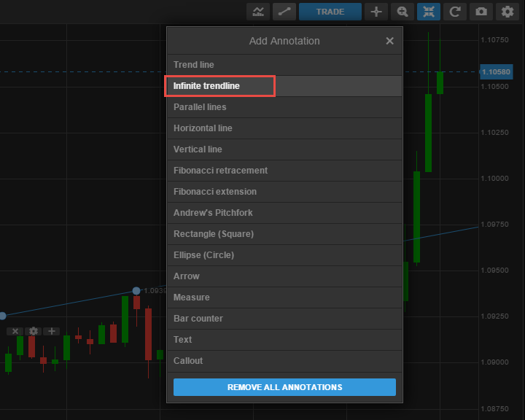Image resolution: width=525 pixels, height=420 pixels.
Task: Toggle the auto-fit compress arrows icon
Action: pos(428,12)
